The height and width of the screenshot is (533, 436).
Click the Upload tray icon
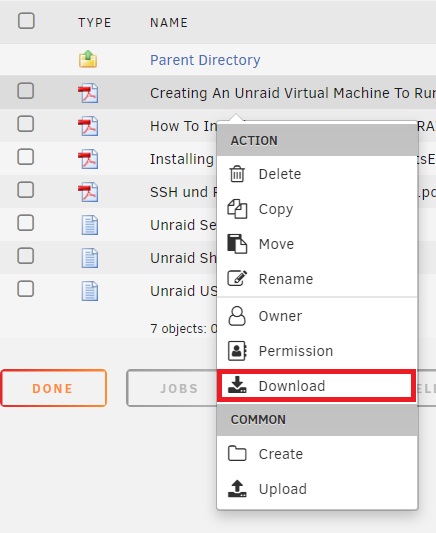tap(237, 489)
